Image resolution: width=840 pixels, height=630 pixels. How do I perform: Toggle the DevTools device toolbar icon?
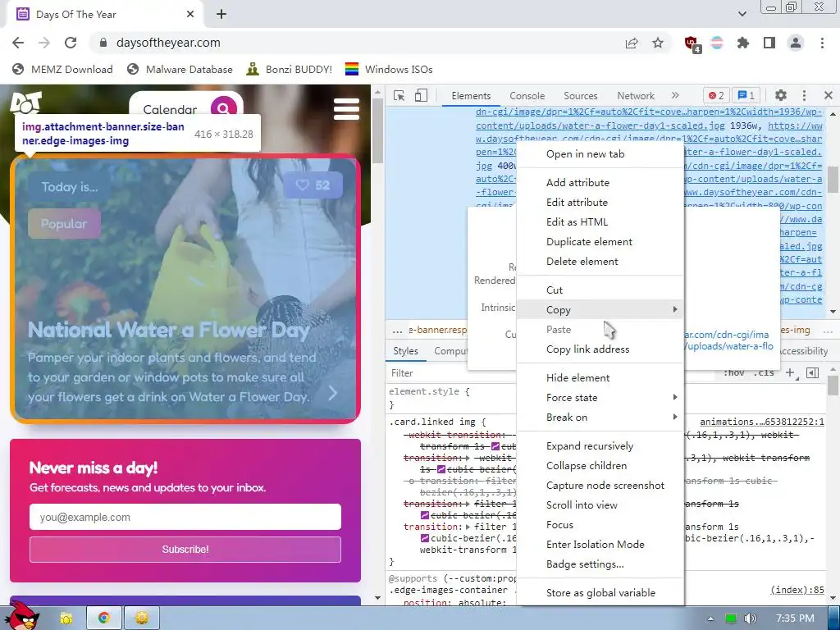(421, 95)
